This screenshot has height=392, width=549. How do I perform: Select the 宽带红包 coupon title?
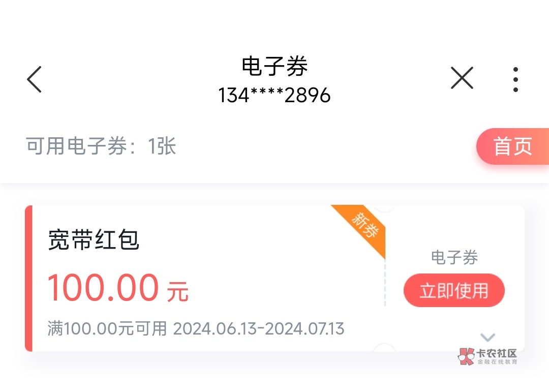(x=94, y=240)
